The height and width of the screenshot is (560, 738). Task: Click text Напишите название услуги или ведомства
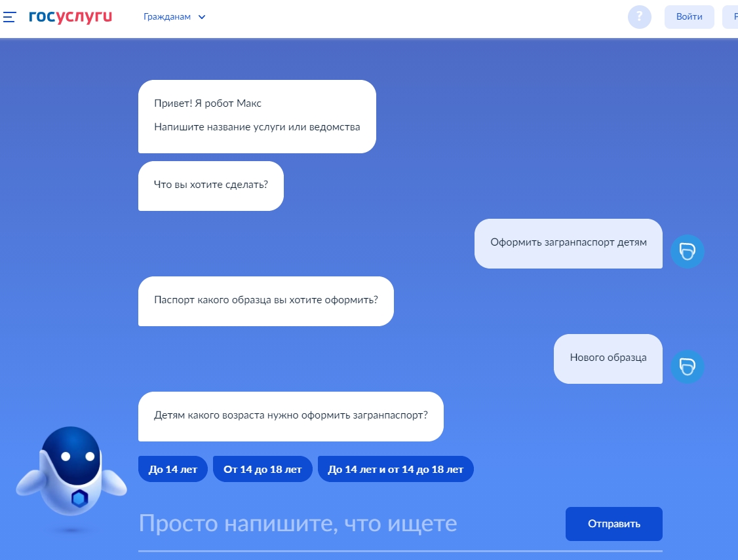click(257, 127)
